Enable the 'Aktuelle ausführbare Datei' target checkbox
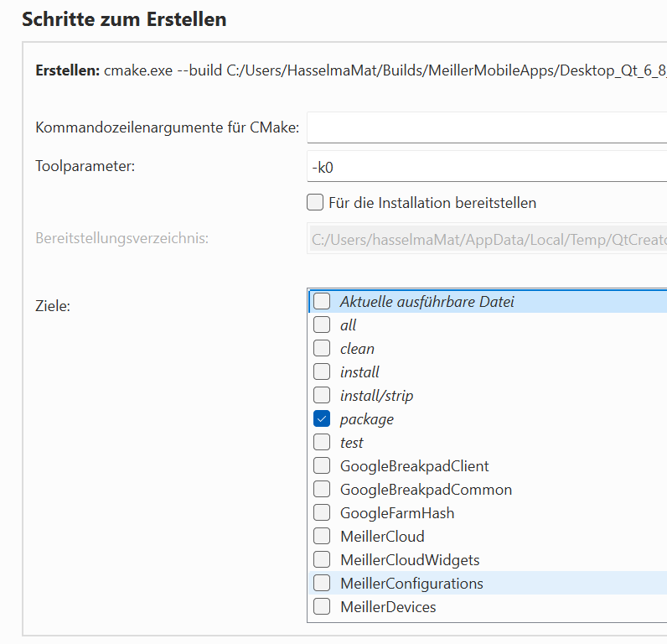Viewport: 667px width, 644px height. 322,302
